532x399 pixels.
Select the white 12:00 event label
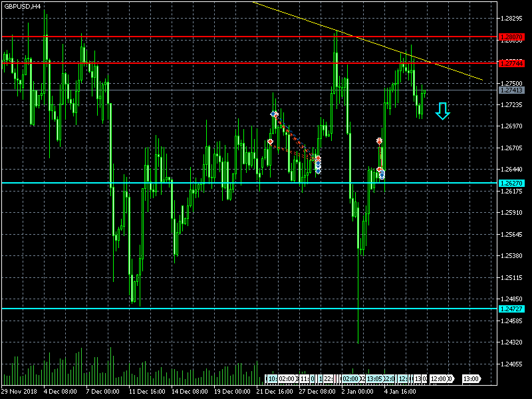pyautogui.click(x=439, y=378)
